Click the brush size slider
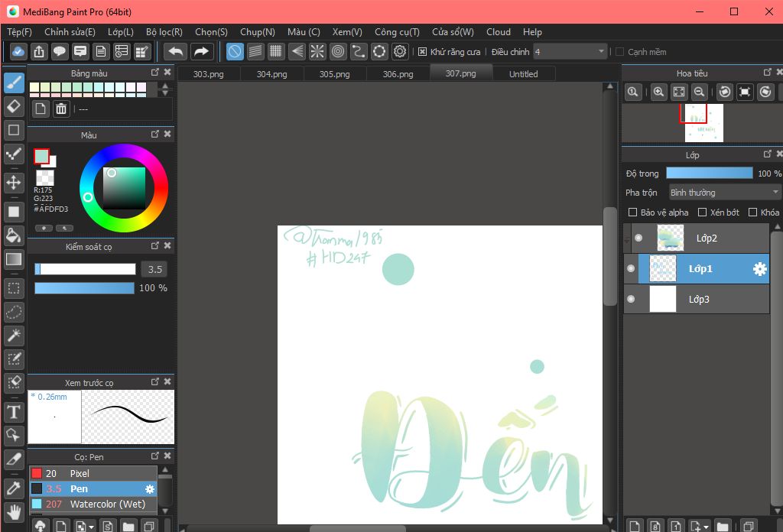The width and height of the screenshot is (783, 532). [x=85, y=270]
